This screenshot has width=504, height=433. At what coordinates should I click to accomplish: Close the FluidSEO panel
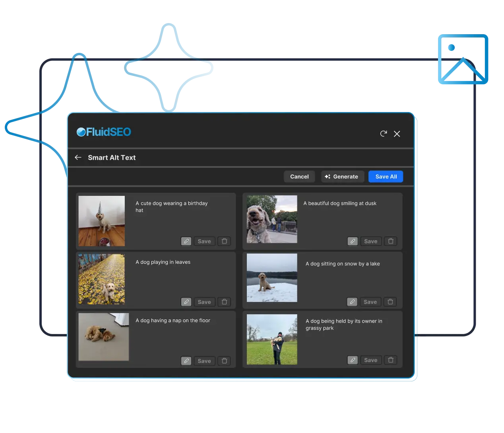pyautogui.click(x=397, y=134)
